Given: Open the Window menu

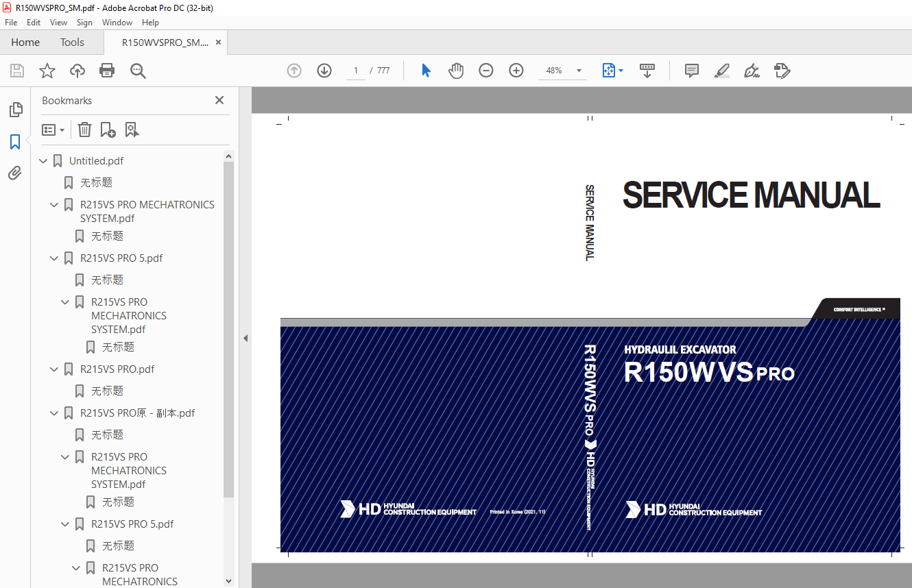Looking at the screenshot, I should click(117, 23).
